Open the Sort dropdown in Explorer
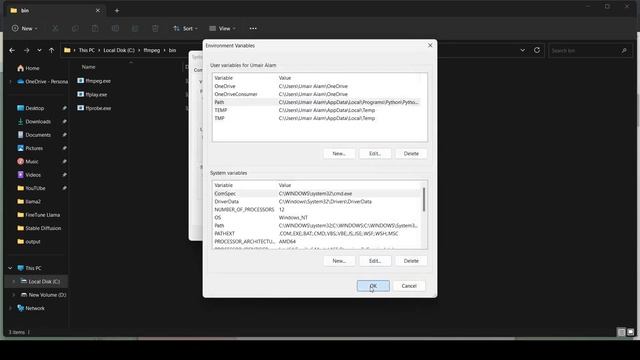 pyautogui.click(x=185, y=29)
